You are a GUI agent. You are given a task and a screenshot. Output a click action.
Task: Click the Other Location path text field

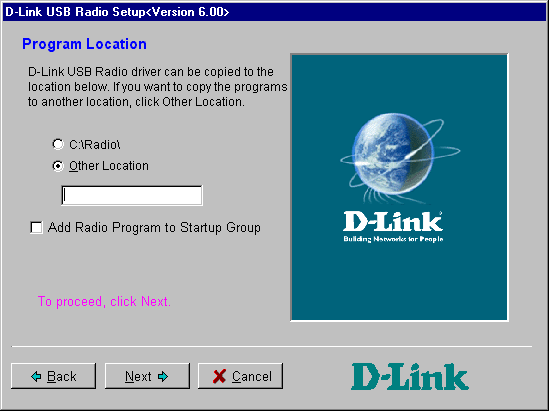pos(132,195)
